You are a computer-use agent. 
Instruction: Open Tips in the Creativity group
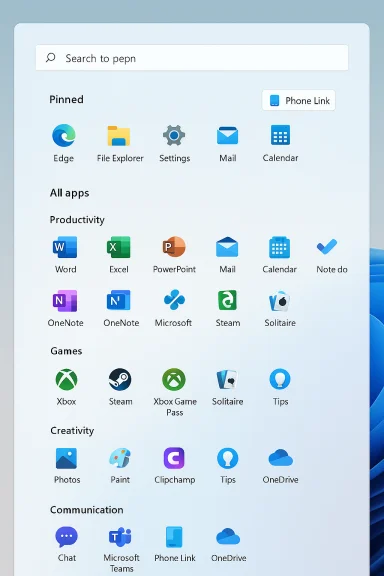pos(227,465)
